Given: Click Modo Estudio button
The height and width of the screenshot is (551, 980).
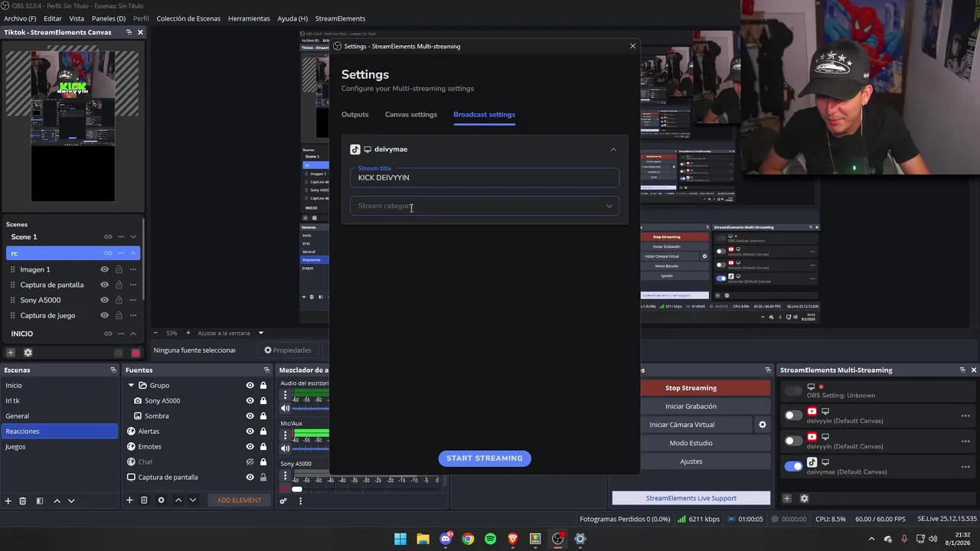Looking at the screenshot, I should pyautogui.click(x=691, y=443).
